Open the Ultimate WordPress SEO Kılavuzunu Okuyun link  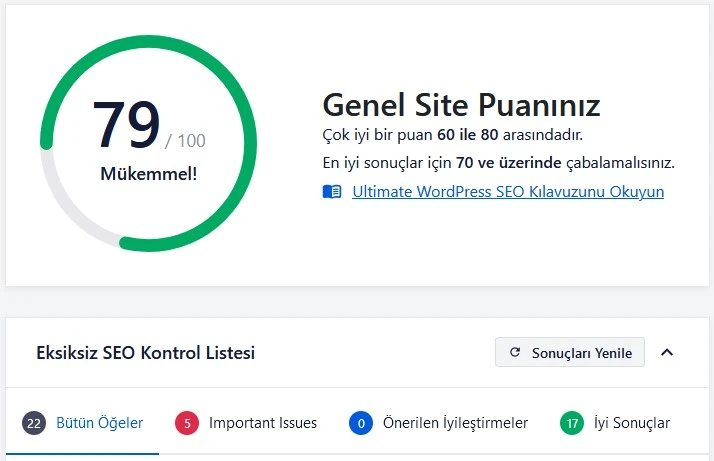click(508, 192)
